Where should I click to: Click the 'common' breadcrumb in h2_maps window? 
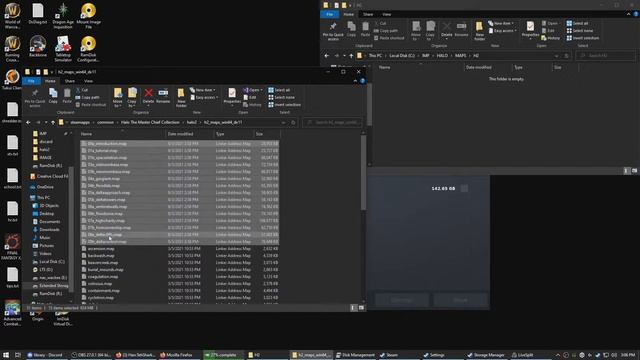pos(105,122)
